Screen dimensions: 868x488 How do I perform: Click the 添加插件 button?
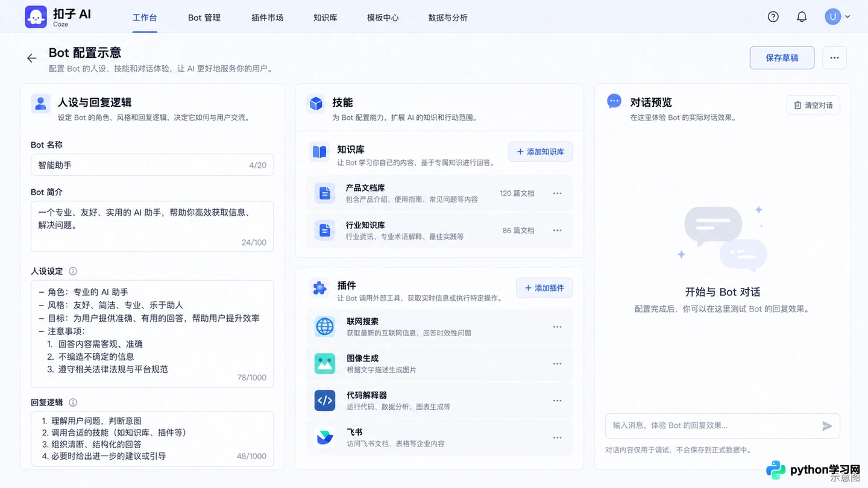click(x=544, y=288)
